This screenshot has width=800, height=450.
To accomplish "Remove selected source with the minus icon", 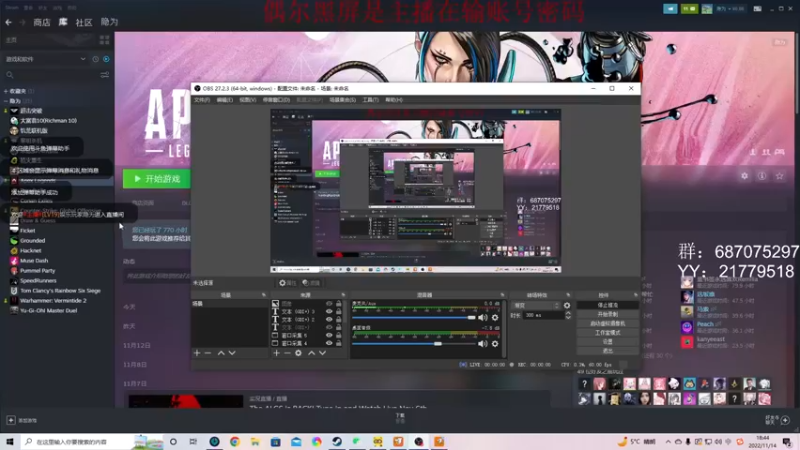I will (x=287, y=353).
